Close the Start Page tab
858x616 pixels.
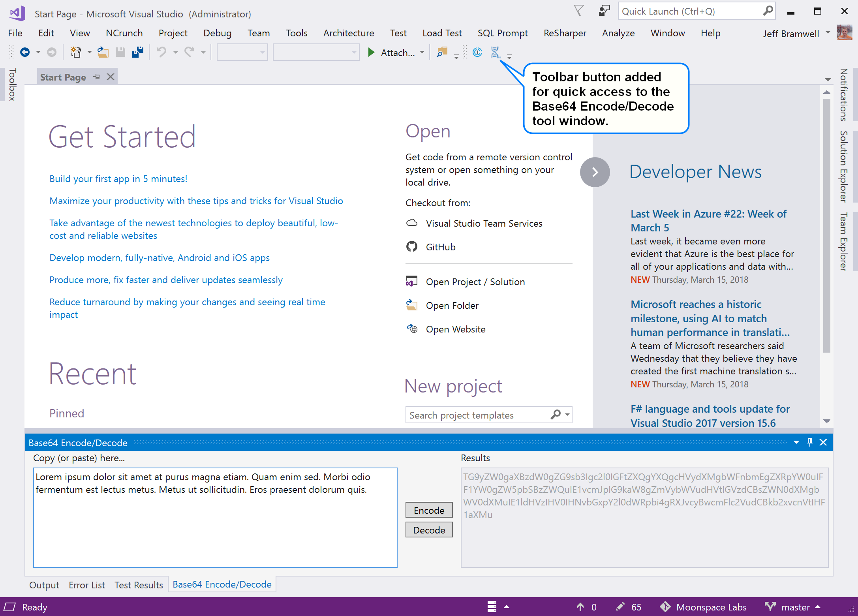click(111, 77)
